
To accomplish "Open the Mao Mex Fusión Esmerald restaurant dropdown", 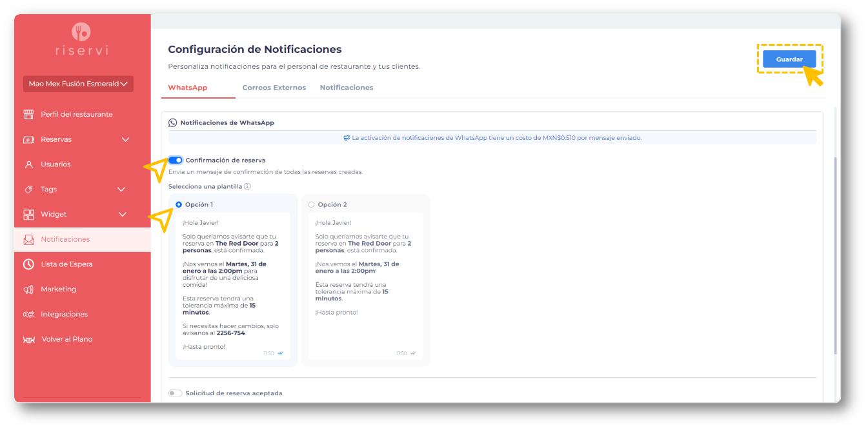I will 78,84.
